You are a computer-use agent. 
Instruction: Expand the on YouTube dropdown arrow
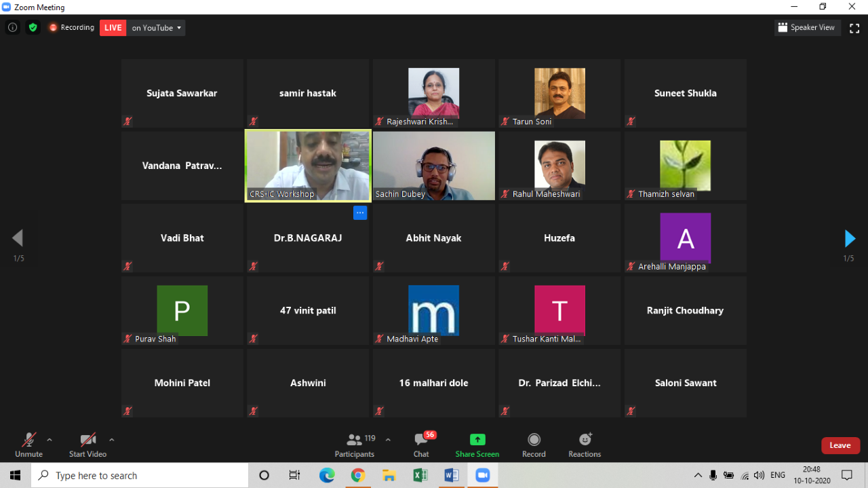click(x=179, y=28)
